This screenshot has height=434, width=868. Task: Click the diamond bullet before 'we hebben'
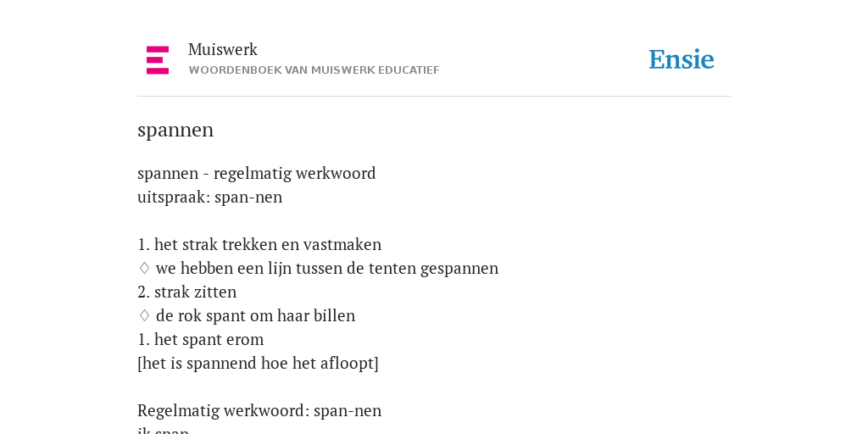(144, 268)
